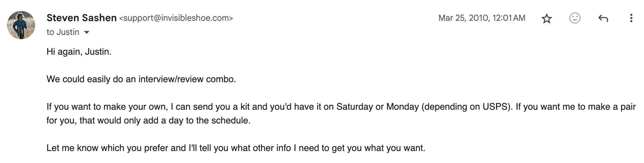Click the support@invisibleshoe.com address
The image size is (644, 163).
pyautogui.click(x=176, y=18)
